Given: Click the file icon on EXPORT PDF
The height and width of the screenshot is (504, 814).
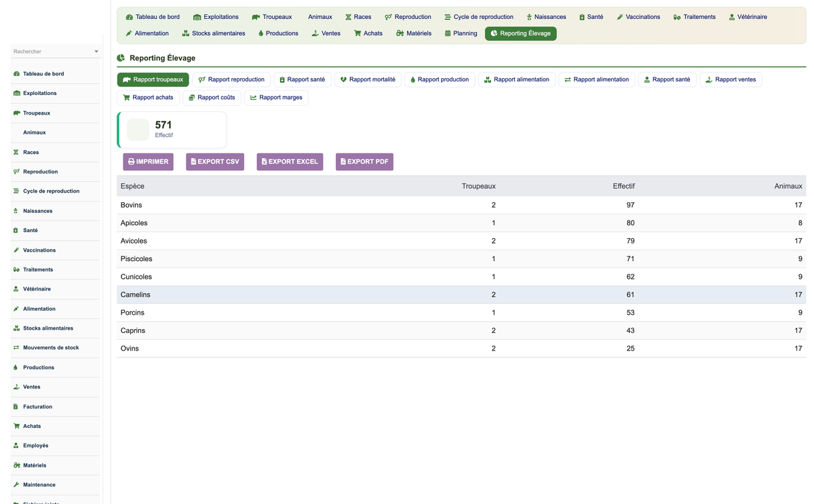Looking at the screenshot, I should tap(343, 161).
